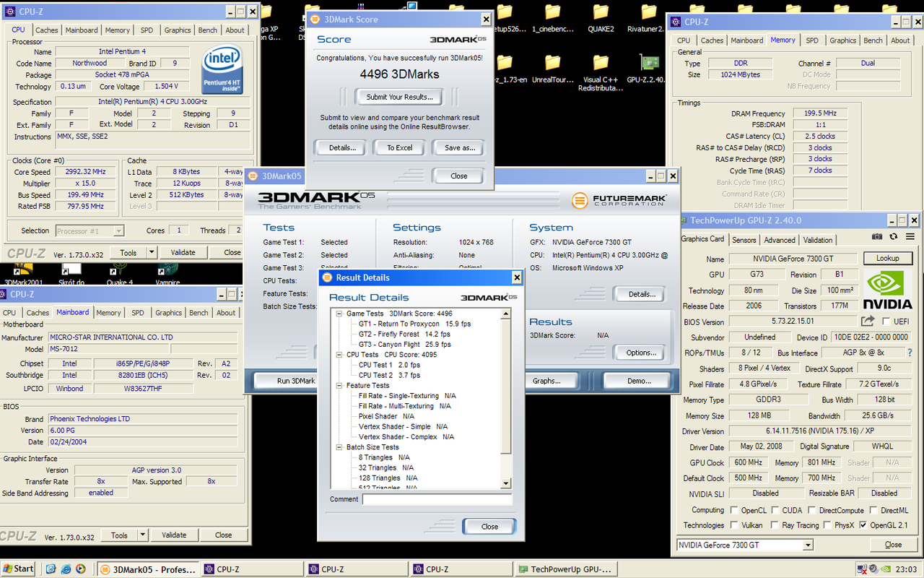
Task: Click Lookup button in GPU-Z
Action: (x=888, y=258)
